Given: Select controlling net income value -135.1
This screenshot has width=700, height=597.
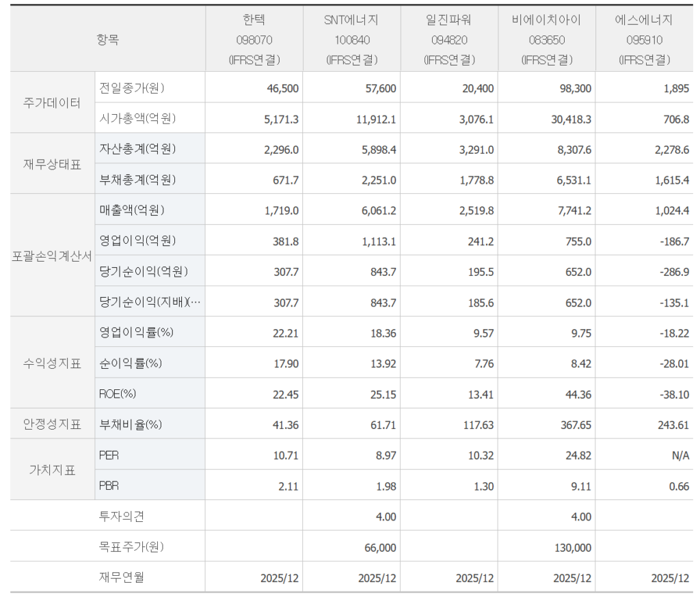Looking at the screenshot, I should coord(675,303).
